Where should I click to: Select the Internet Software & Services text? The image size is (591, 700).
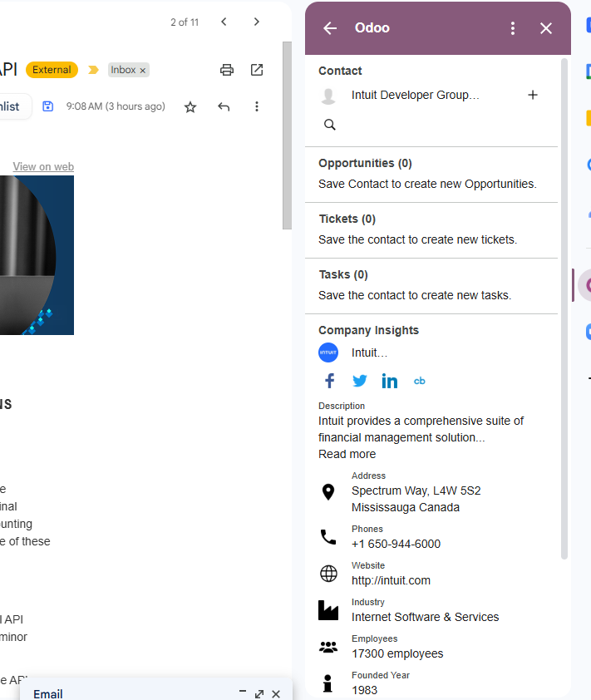[425, 617]
